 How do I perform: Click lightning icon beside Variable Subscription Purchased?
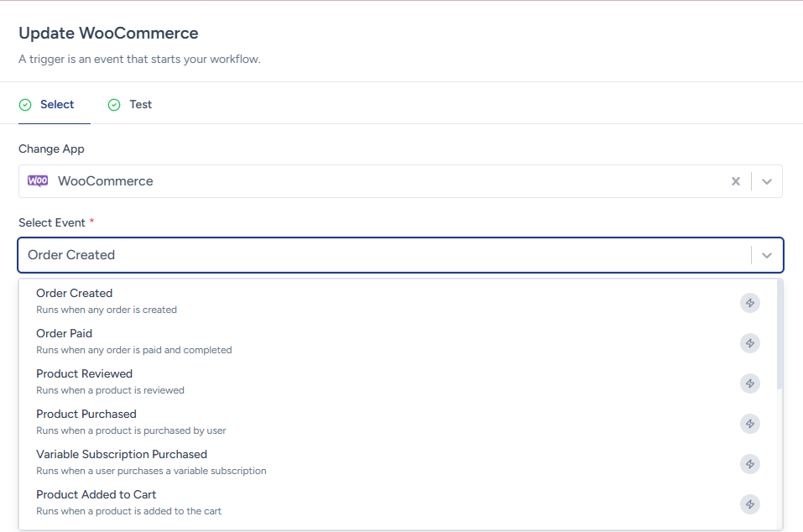pyautogui.click(x=749, y=464)
